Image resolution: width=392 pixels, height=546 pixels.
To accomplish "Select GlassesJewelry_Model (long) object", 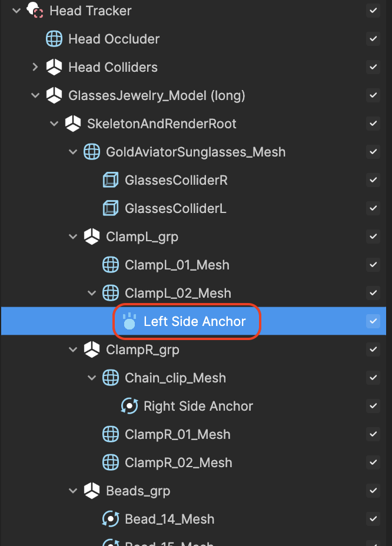I will click(157, 95).
